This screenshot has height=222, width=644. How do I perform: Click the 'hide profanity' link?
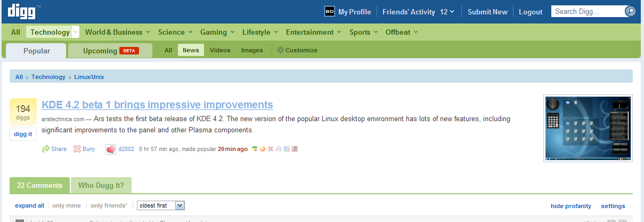coord(571,206)
